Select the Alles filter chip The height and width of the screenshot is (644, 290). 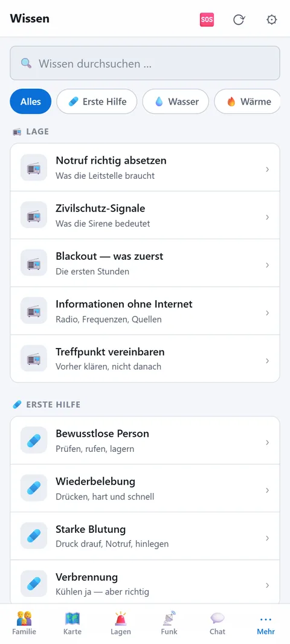pyautogui.click(x=30, y=101)
